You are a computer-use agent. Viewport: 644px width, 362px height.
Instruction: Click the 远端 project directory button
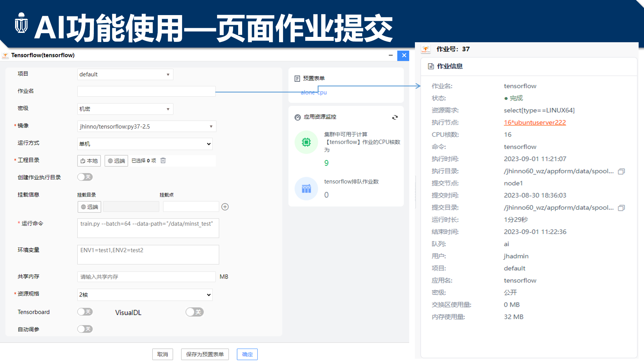point(116,161)
